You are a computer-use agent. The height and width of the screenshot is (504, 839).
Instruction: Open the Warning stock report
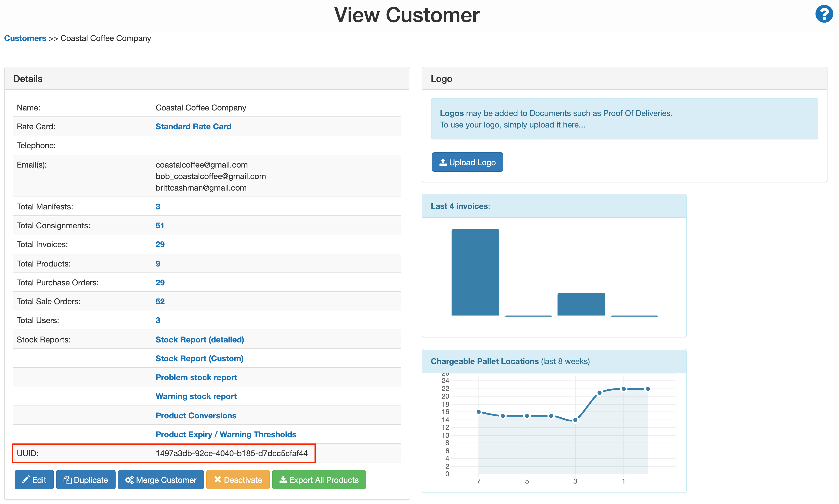pyautogui.click(x=196, y=396)
